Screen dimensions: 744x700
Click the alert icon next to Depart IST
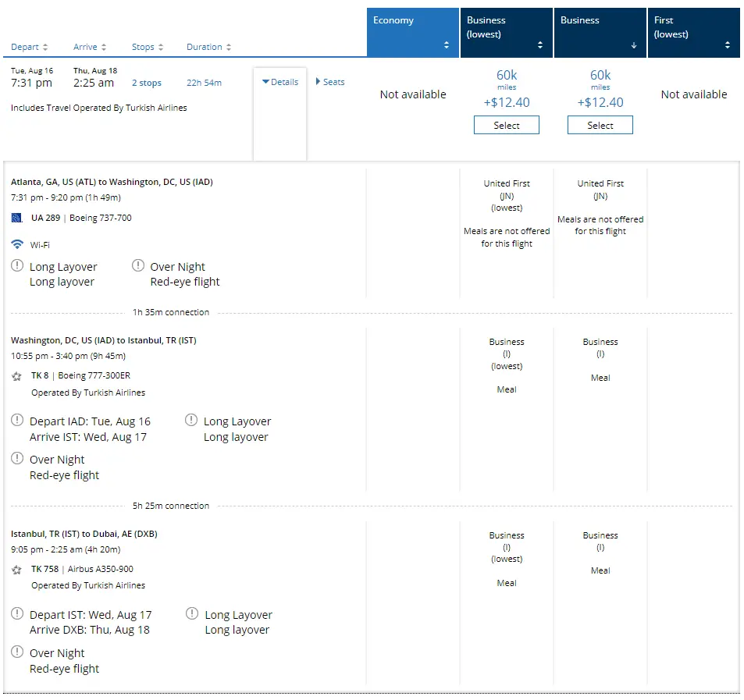point(17,614)
